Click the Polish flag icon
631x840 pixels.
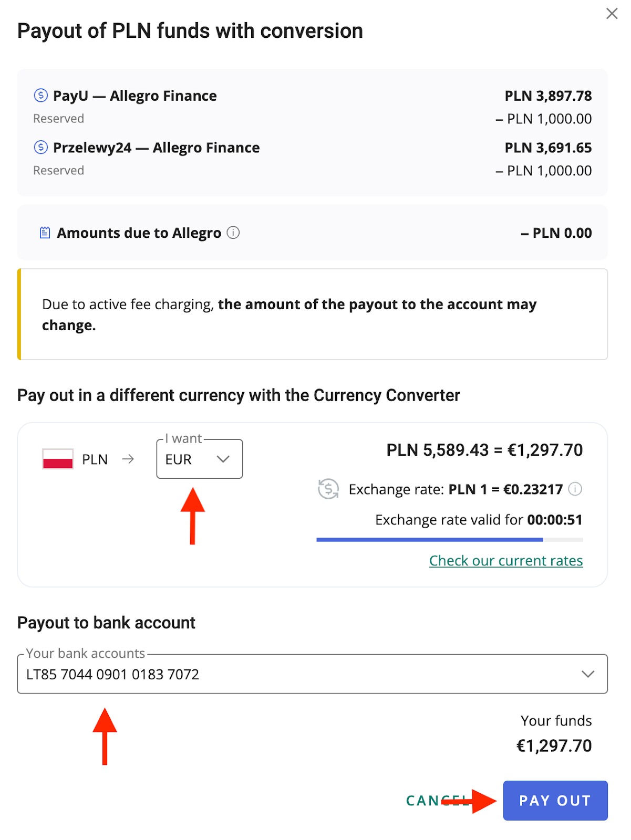click(58, 459)
